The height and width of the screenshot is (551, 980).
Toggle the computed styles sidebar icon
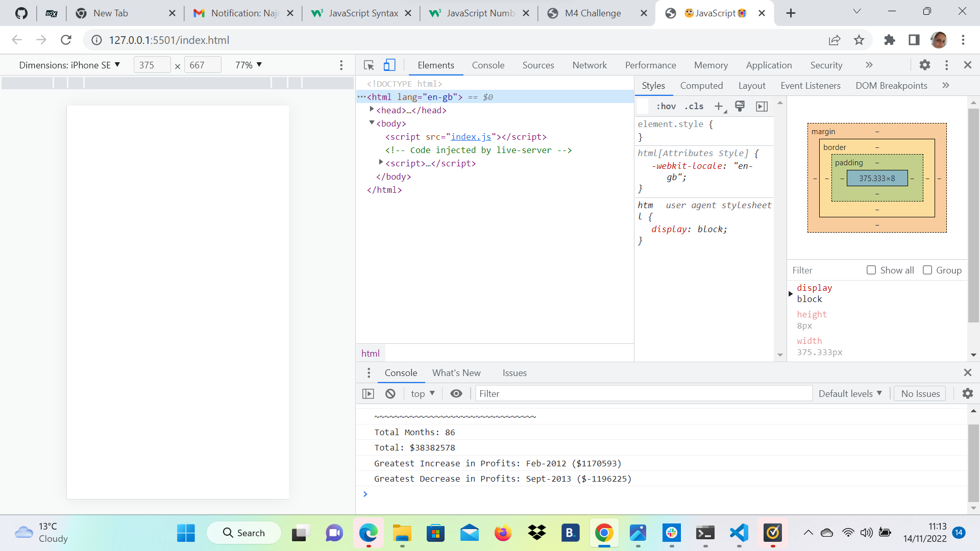click(x=762, y=106)
